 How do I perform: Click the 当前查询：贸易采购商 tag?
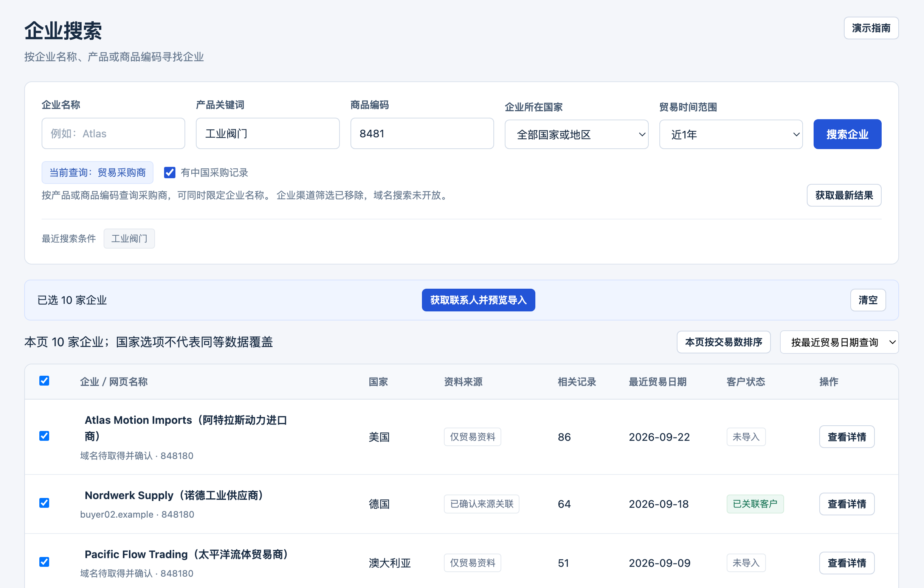[98, 173]
